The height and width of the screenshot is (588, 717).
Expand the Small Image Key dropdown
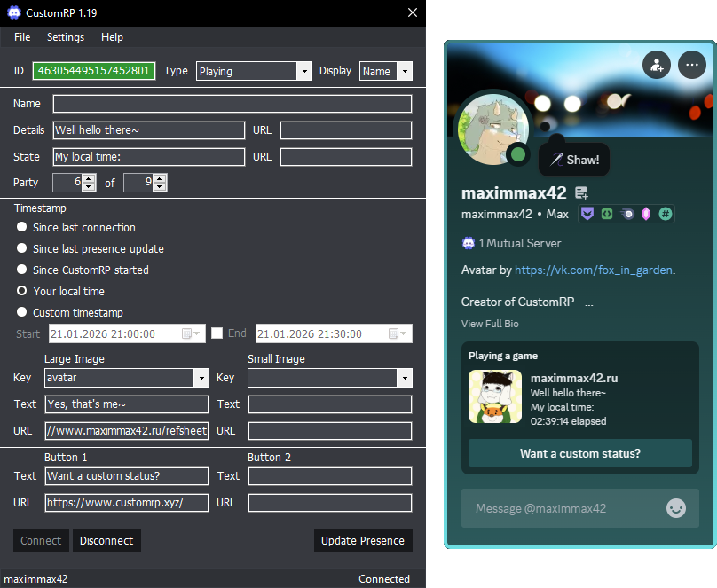click(405, 378)
